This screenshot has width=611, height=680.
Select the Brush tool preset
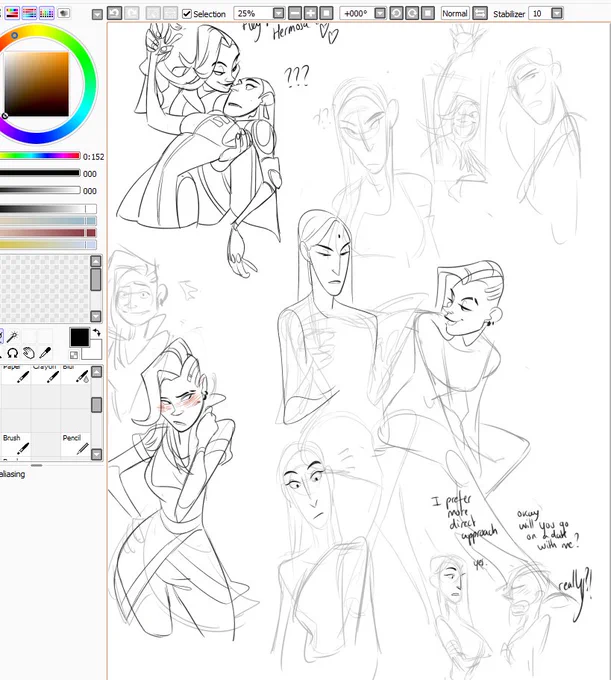pyautogui.click(x=16, y=444)
